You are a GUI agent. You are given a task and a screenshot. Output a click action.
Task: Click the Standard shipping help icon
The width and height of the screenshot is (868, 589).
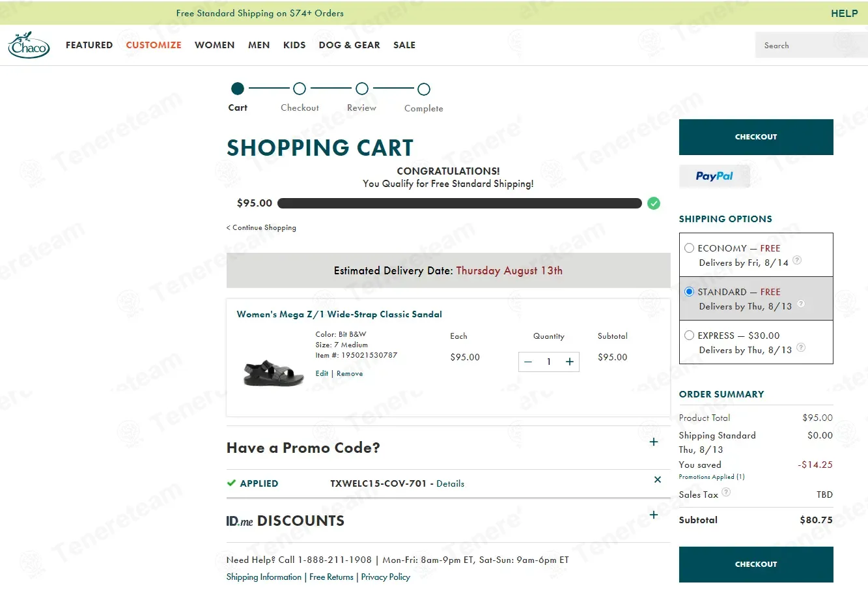click(801, 304)
